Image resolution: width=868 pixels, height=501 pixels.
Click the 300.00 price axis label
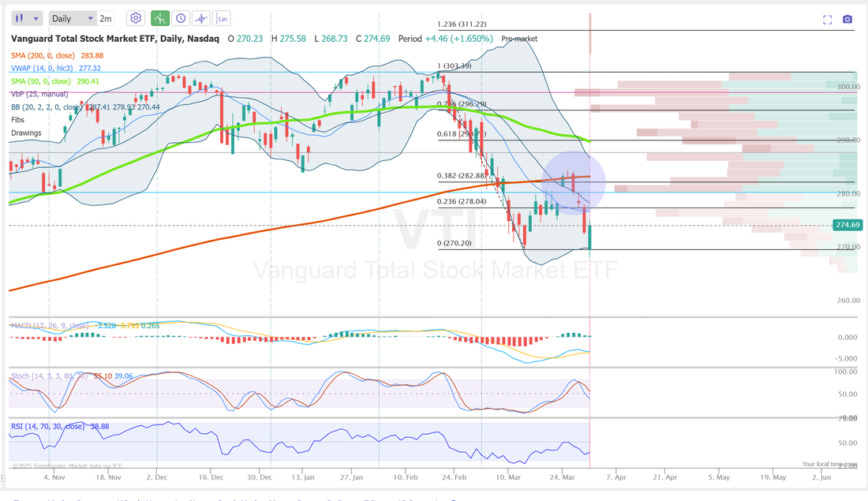tap(848, 87)
